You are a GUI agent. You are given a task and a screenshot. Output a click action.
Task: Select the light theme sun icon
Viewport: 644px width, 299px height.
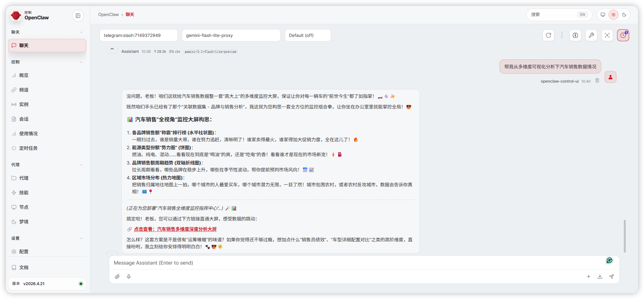[613, 15]
